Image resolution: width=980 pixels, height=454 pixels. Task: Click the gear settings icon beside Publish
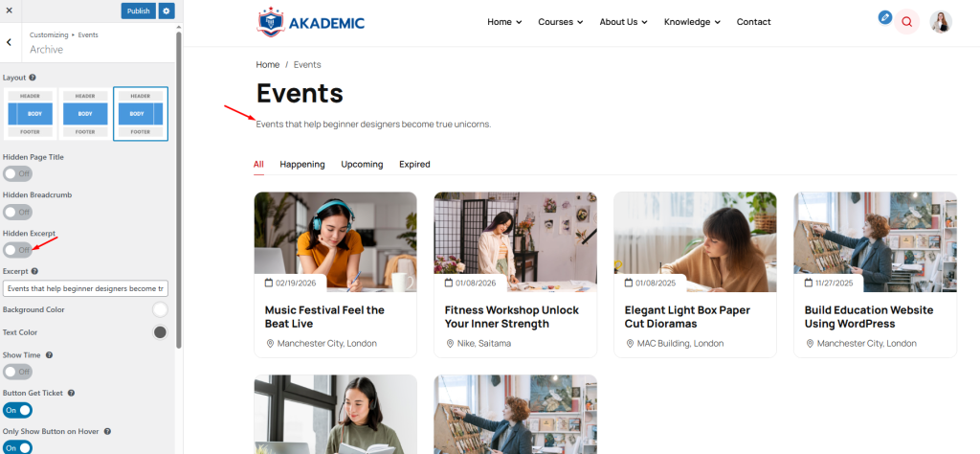tap(167, 11)
